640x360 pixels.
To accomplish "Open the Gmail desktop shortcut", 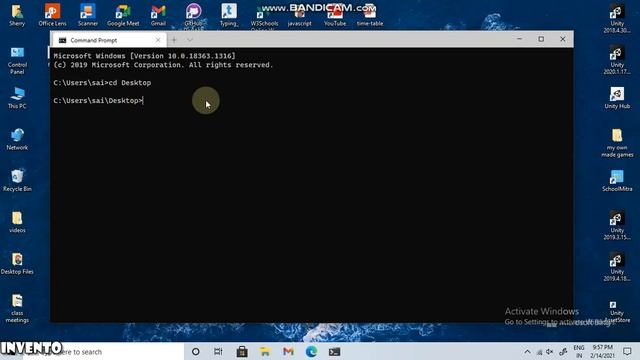I will pyautogui.click(x=158, y=15).
